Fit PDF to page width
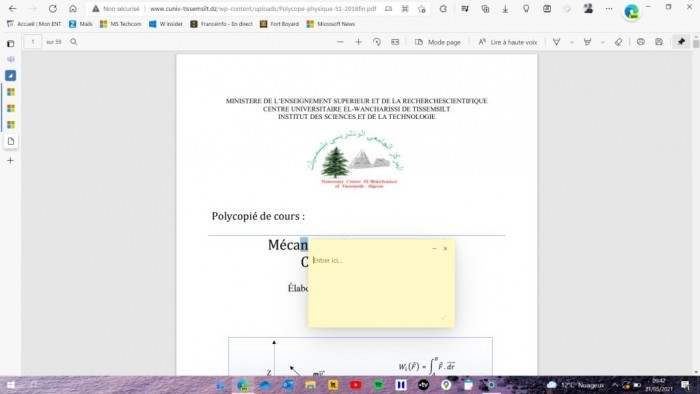 tap(395, 42)
